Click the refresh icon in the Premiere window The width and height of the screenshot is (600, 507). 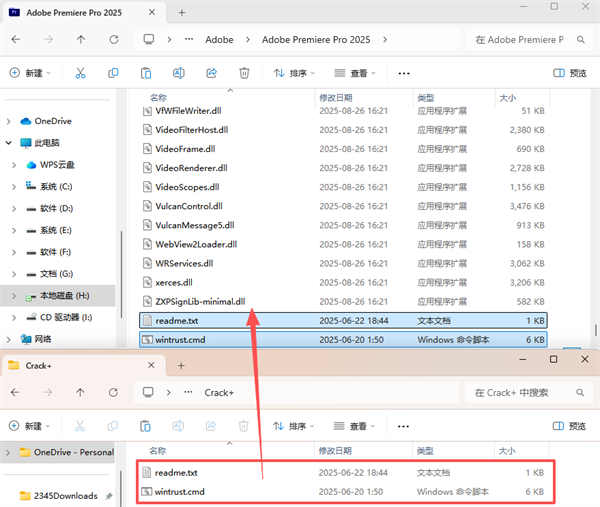click(x=114, y=39)
